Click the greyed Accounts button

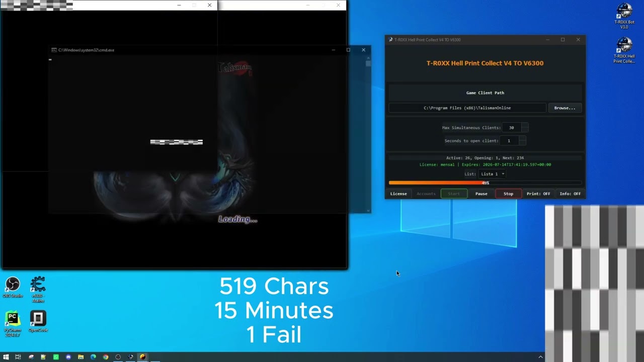pos(426,194)
